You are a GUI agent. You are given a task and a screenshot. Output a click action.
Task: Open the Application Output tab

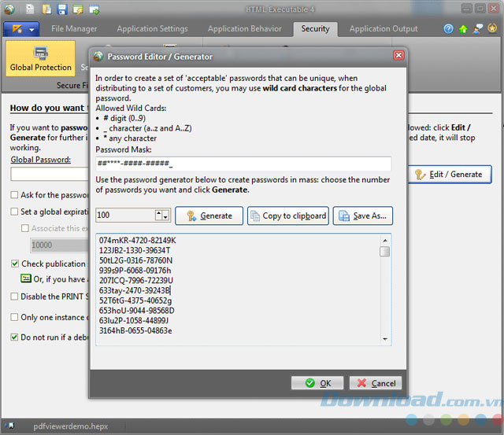click(x=384, y=29)
